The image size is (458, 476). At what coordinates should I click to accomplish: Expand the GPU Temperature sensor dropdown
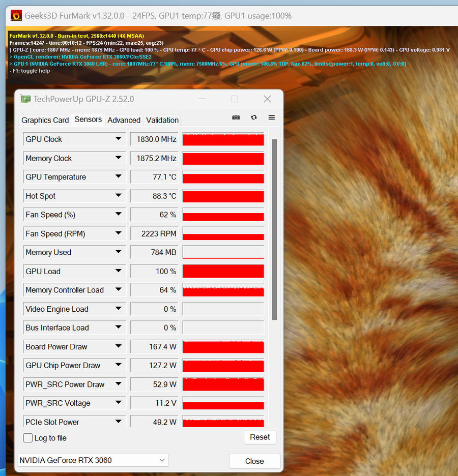coord(119,176)
